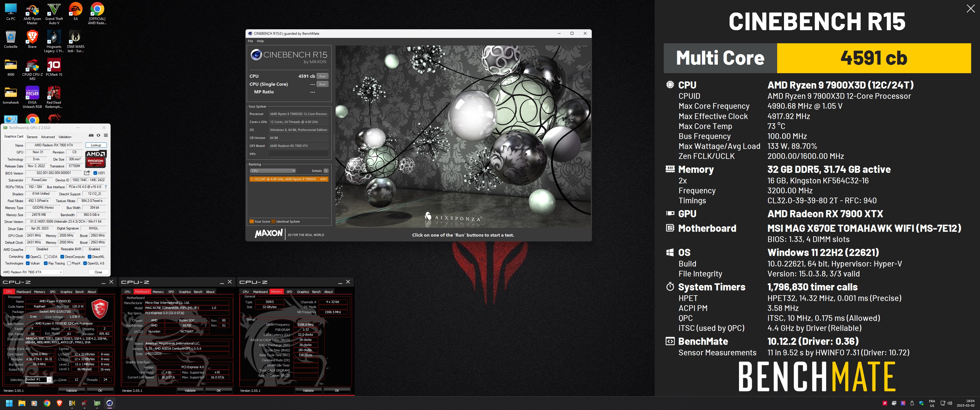The height and width of the screenshot is (410, 980).
Task: Click the GPU-Z refresh icon
Action: click(98, 136)
